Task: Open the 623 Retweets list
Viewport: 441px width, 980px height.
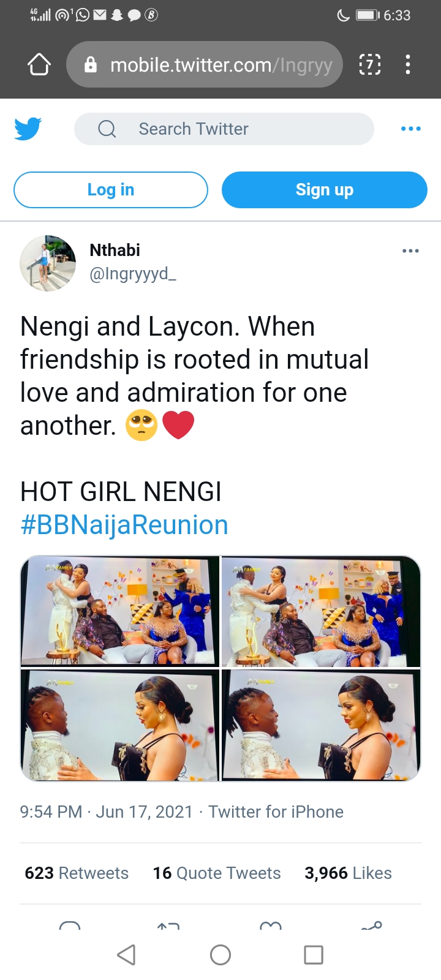Action: pyautogui.click(x=77, y=873)
